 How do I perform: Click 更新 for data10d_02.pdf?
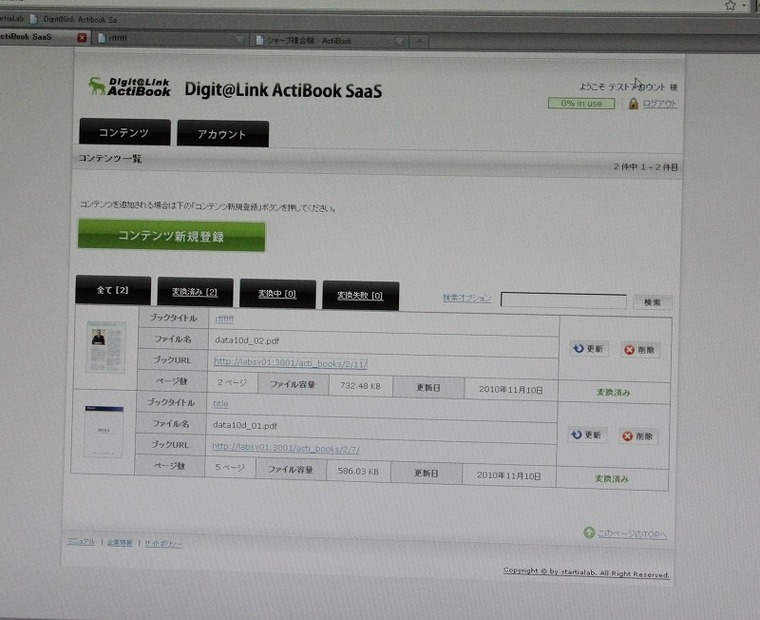(x=588, y=349)
